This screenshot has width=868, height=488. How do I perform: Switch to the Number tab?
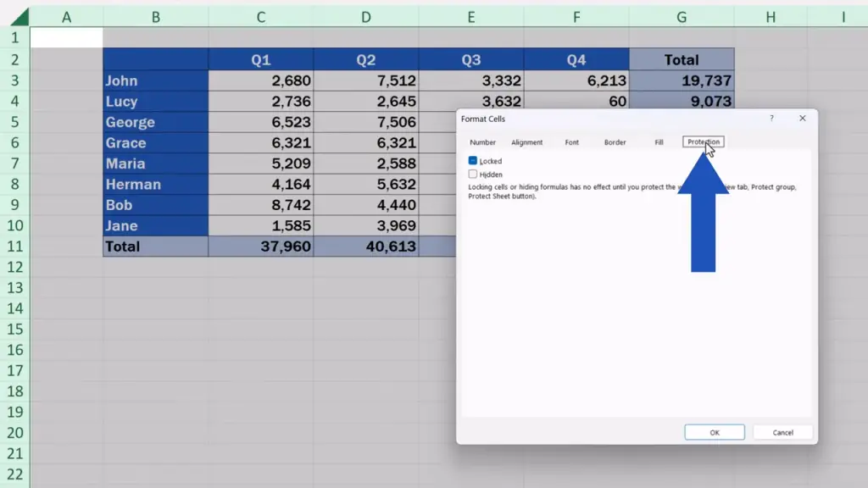[482, 142]
